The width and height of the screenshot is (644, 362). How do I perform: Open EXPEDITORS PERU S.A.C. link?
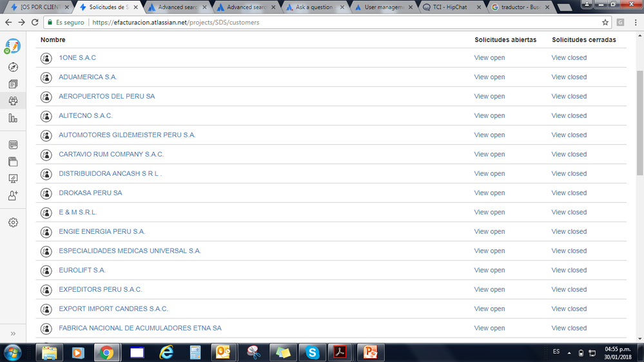pos(101,289)
